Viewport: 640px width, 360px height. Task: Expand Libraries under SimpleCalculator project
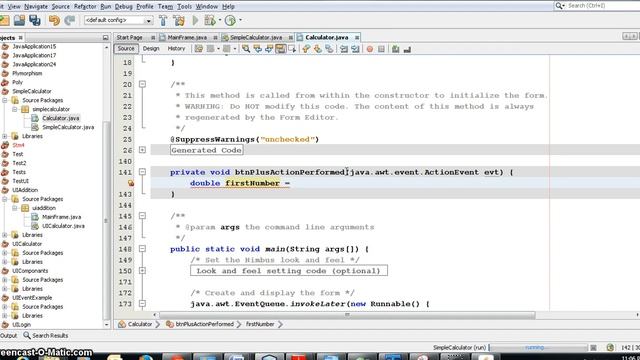5,136
